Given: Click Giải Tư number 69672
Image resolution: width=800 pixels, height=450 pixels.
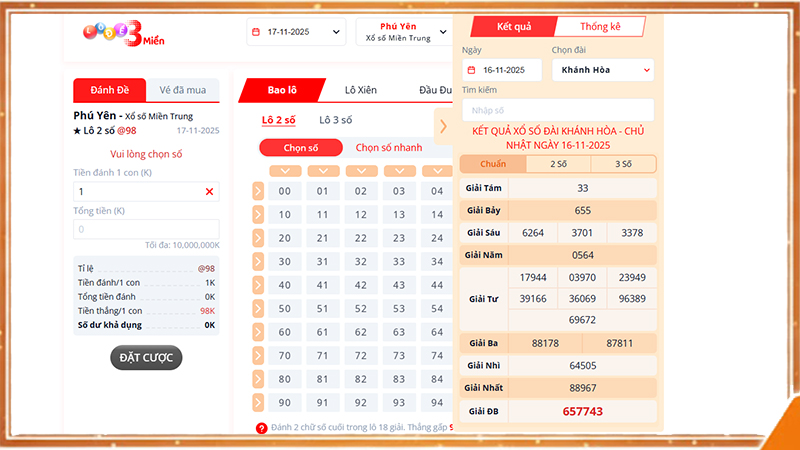Looking at the screenshot, I should pos(582,320).
